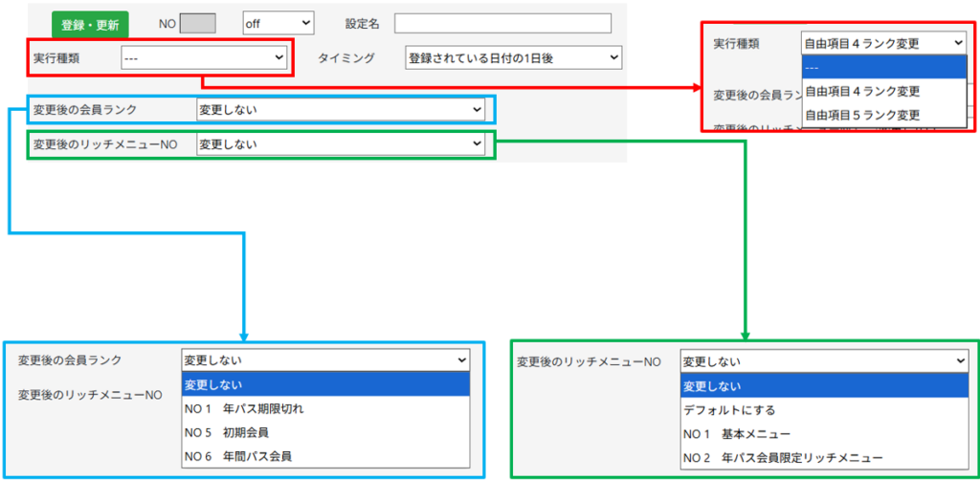Image resolution: width=980 pixels, height=480 pixels.
Task: Open the off status dropdown
Action: 278,23
